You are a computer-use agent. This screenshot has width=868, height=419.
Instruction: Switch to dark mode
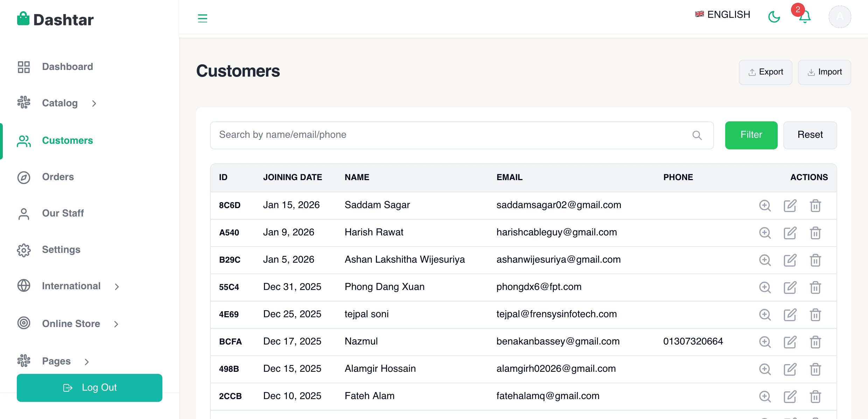[x=774, y=17]
